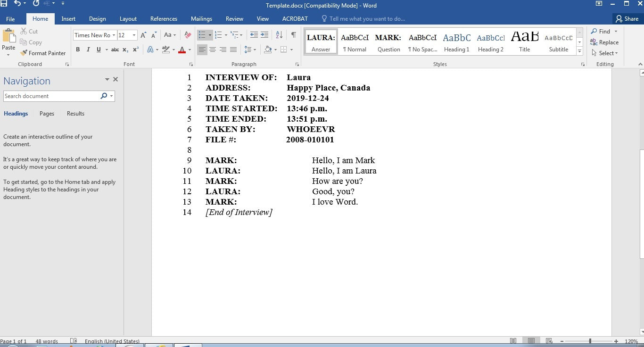Click the Clear All Formatting icon

coord(188,35)
